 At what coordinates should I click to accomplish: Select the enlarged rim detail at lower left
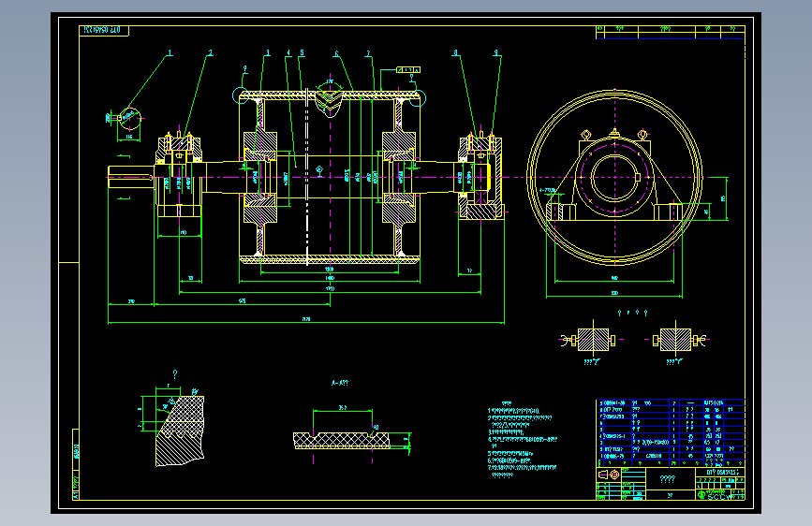click(174, 426)
